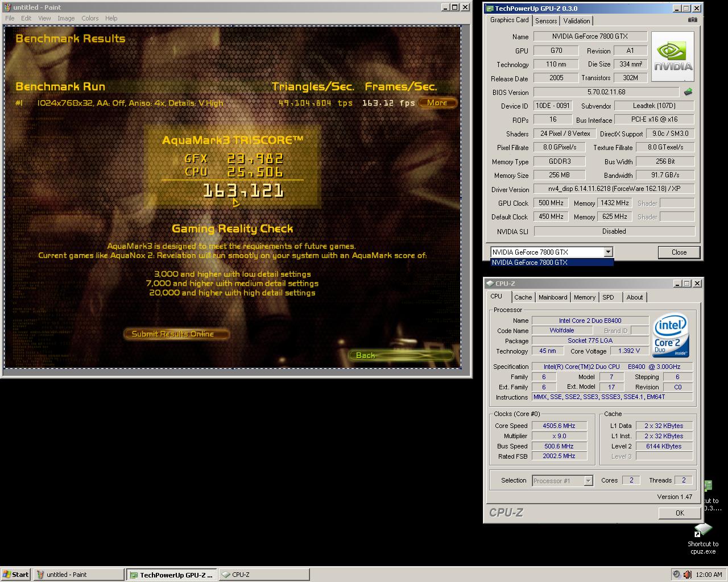
Task: Click the Paint title bar icon
Action: (7, 7)
